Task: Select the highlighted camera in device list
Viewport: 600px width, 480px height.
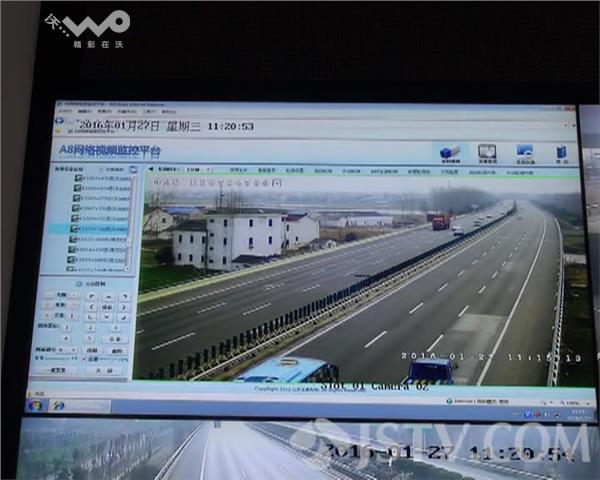Action: click(98, 229)
